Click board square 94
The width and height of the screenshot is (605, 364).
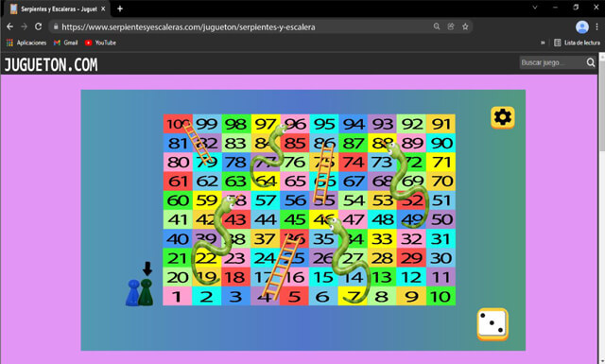[353, 124]
